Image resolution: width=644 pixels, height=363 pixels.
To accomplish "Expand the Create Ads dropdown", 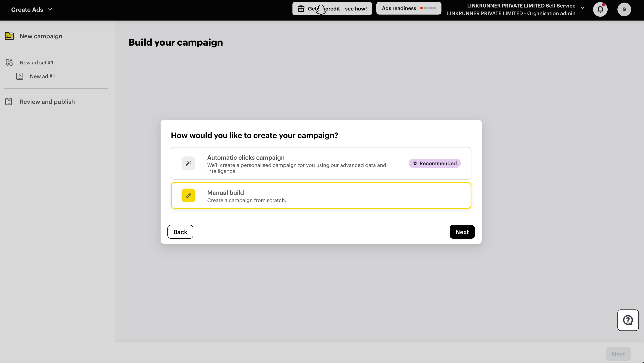I will pos(32,9).
